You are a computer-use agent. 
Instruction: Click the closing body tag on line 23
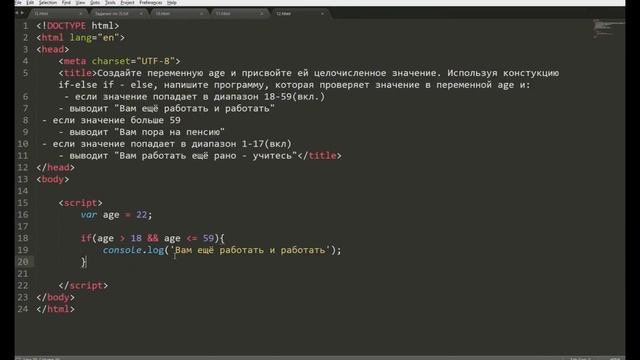pyautogui.click(x=56, y=298)
